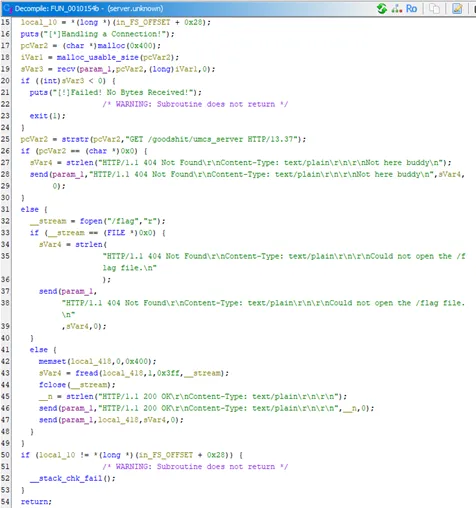Click the fclose function call
Image resolution: width=476 pixels, height=508 pixels.
[52, 385]
